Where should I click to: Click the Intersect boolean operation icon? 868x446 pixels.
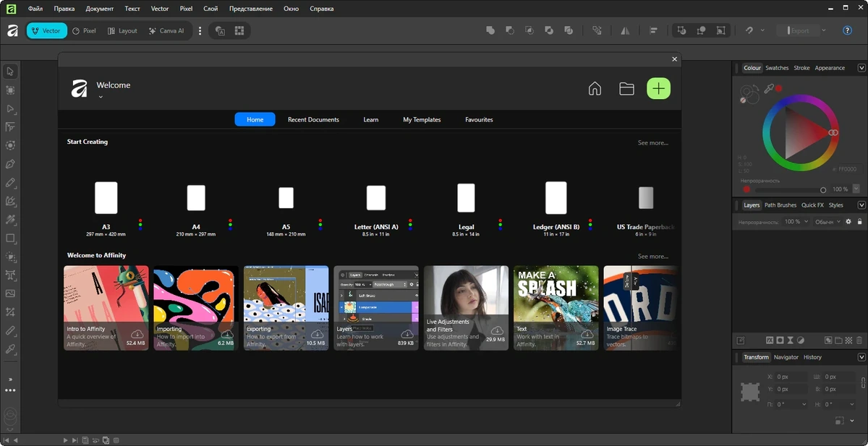coord(529,31)
